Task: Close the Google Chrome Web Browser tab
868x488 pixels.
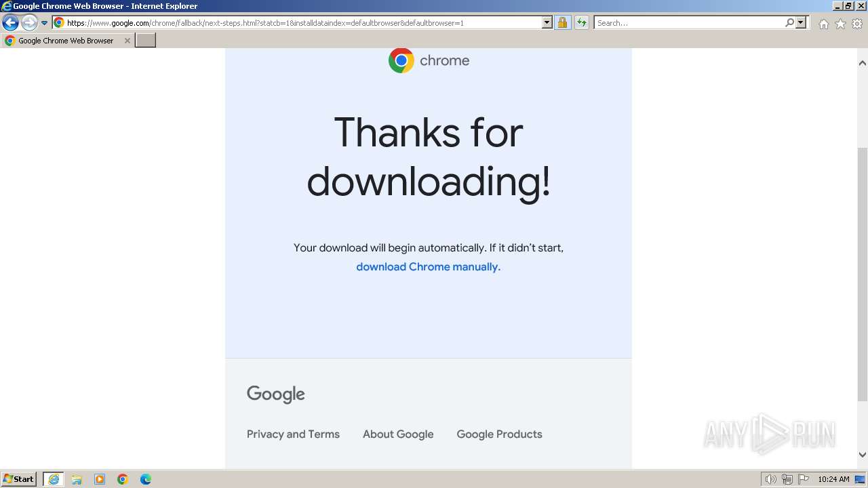Action: [x=127, y=41]
